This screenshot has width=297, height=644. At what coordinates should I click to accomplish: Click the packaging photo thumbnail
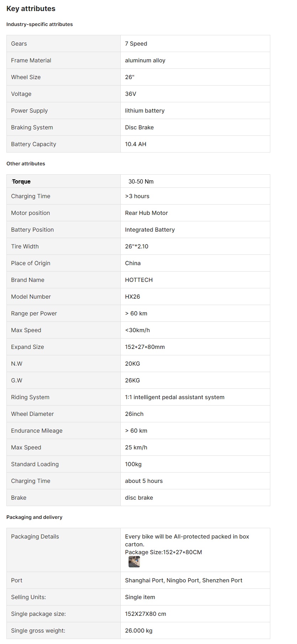[x=134, y=562]
